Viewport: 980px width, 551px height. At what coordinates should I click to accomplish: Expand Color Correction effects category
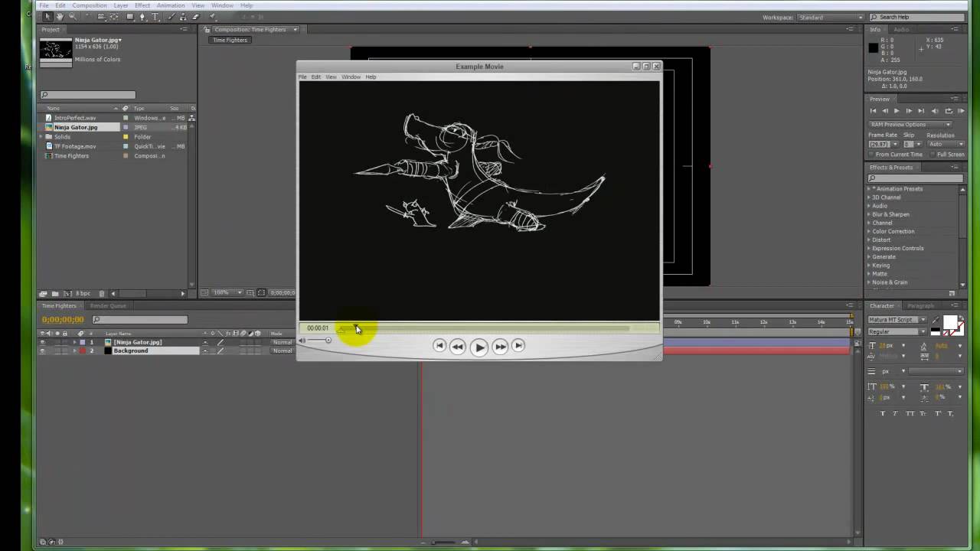[869, 231]
